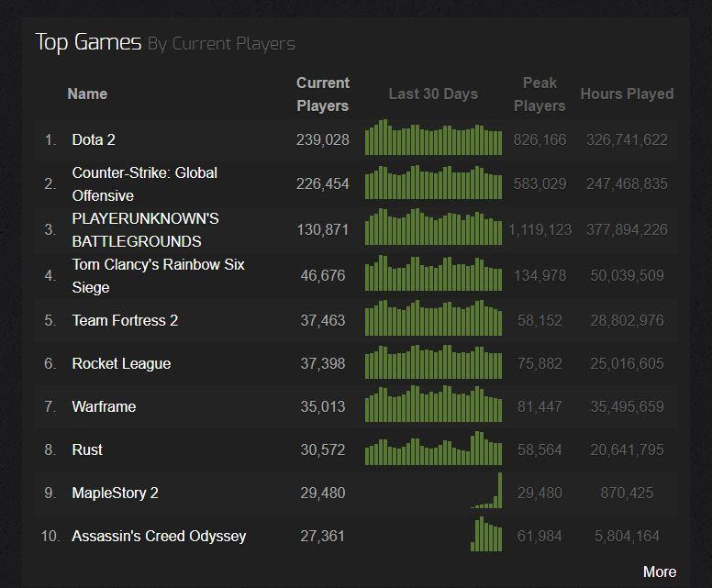Click peak players value 61,984
712x588 pixels.
pos(540,536)
